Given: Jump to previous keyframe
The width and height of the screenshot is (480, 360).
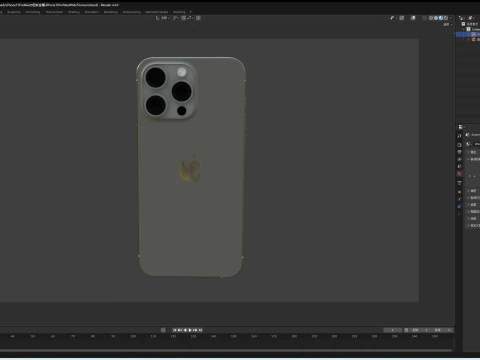Looking at the screenshot, I should click(x=180, y=330).
